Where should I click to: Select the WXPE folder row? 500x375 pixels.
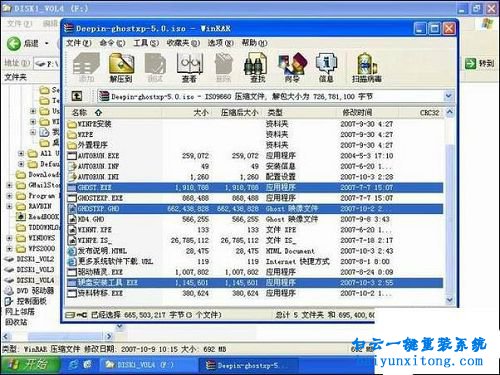click(255, 135)
